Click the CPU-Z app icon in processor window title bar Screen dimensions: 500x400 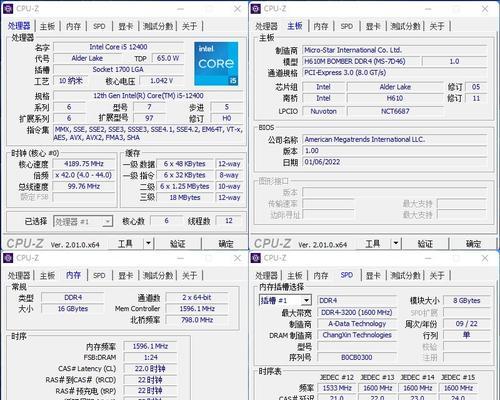click(x=8, y=8)
